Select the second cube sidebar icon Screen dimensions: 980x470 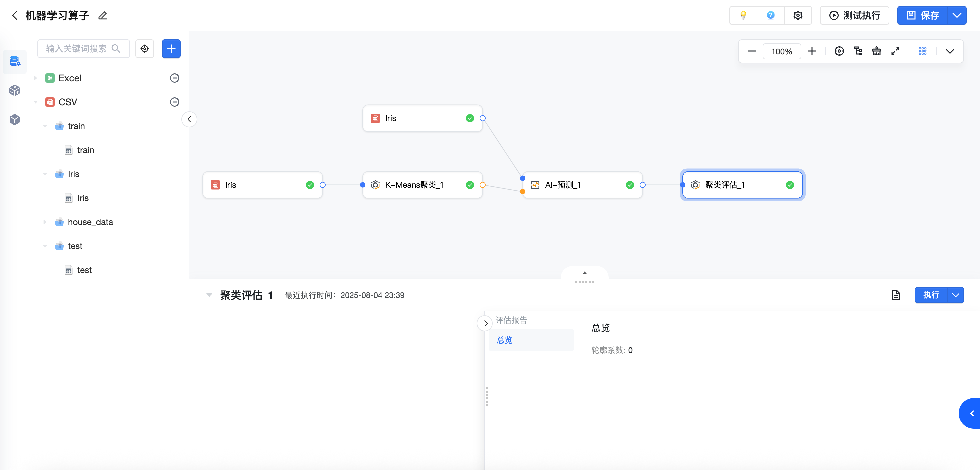14,90
